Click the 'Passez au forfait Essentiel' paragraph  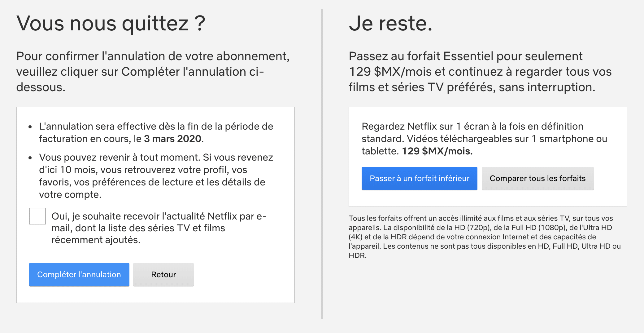[x=480, y=72]
